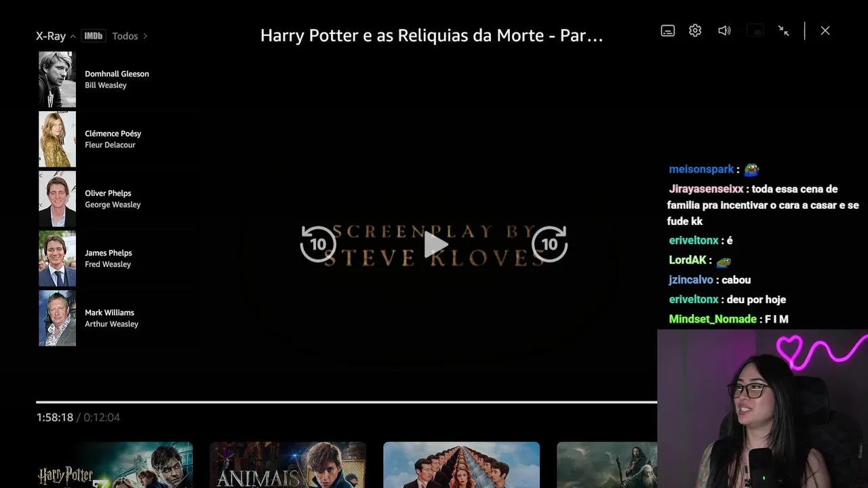Viewport: 868px width, 488px height.
Task: Open the Animais Fantásticos recommendation thumbnail
Action: click(x=288, y=465)
